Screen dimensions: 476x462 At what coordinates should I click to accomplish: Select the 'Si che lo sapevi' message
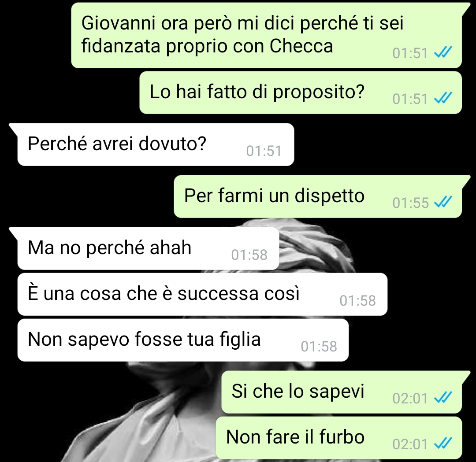[x=342, y=392]
